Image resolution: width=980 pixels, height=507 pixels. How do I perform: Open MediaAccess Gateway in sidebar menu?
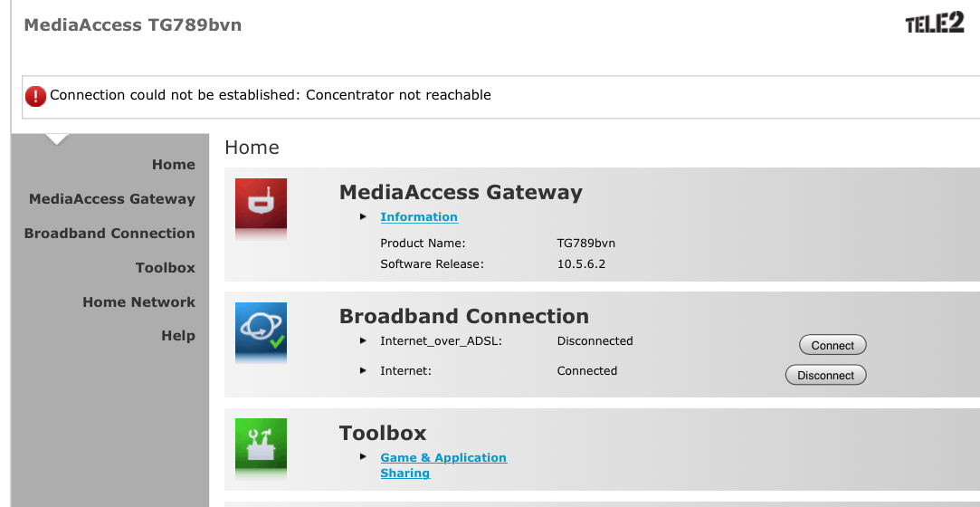point(112,199)
